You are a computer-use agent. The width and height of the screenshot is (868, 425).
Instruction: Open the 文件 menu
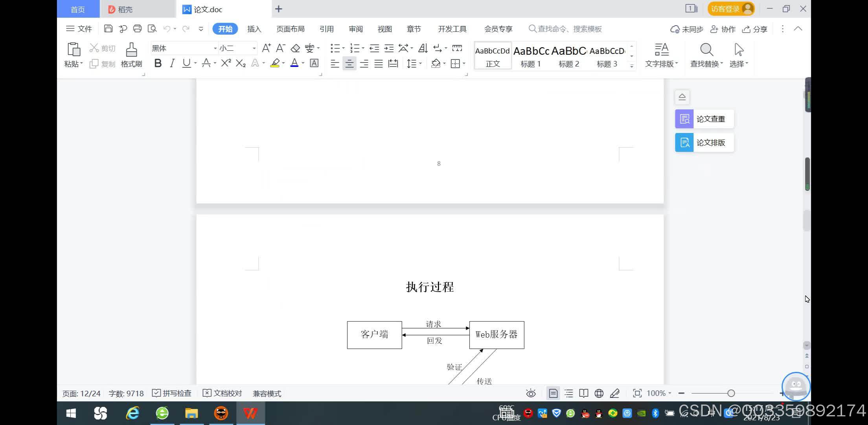[x=79, y=29]
